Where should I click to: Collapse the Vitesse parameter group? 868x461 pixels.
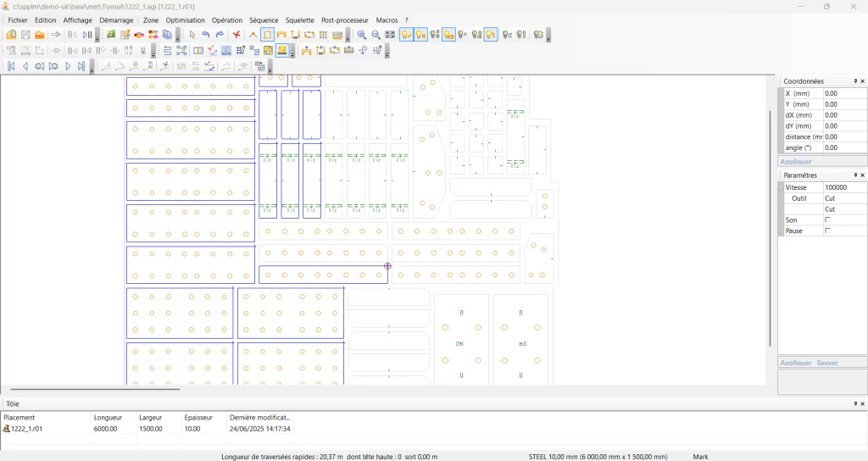(782, 187)
